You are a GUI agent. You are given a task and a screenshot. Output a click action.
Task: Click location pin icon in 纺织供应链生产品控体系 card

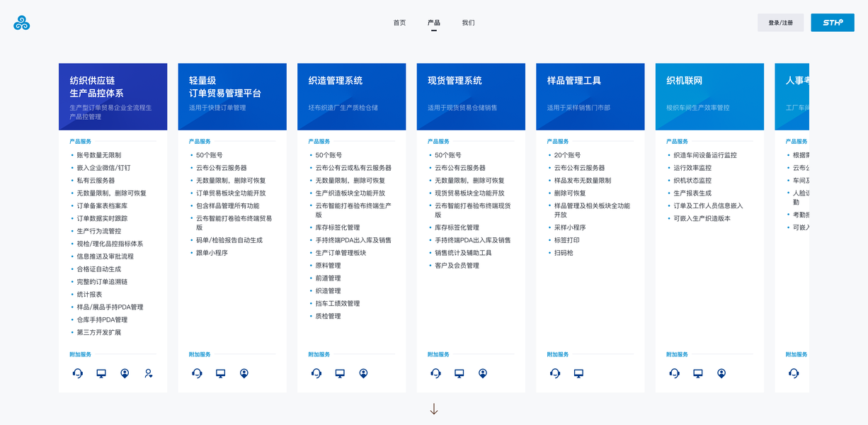[x=125, y=373]
